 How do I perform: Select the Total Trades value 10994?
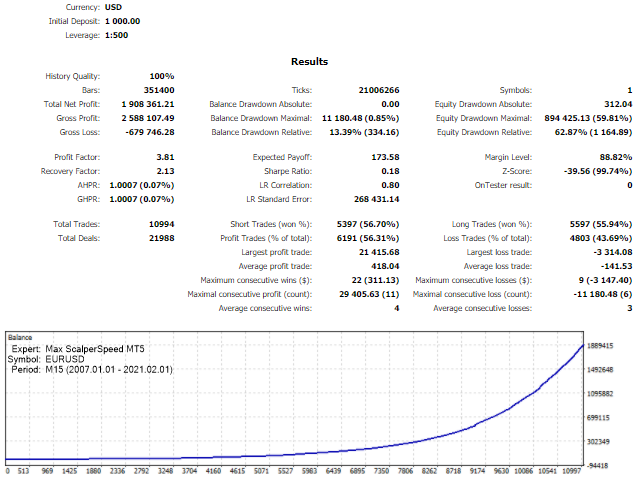coord(162,224)
